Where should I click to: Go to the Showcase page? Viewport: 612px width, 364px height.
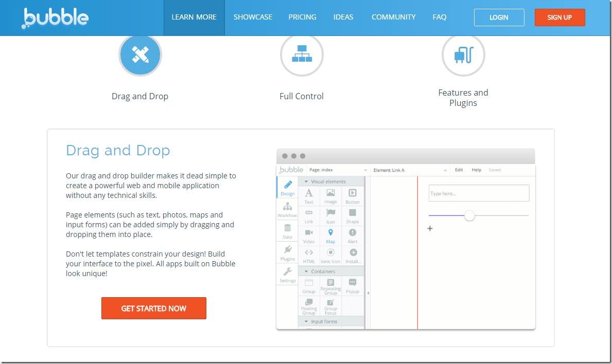pos(253,17)
